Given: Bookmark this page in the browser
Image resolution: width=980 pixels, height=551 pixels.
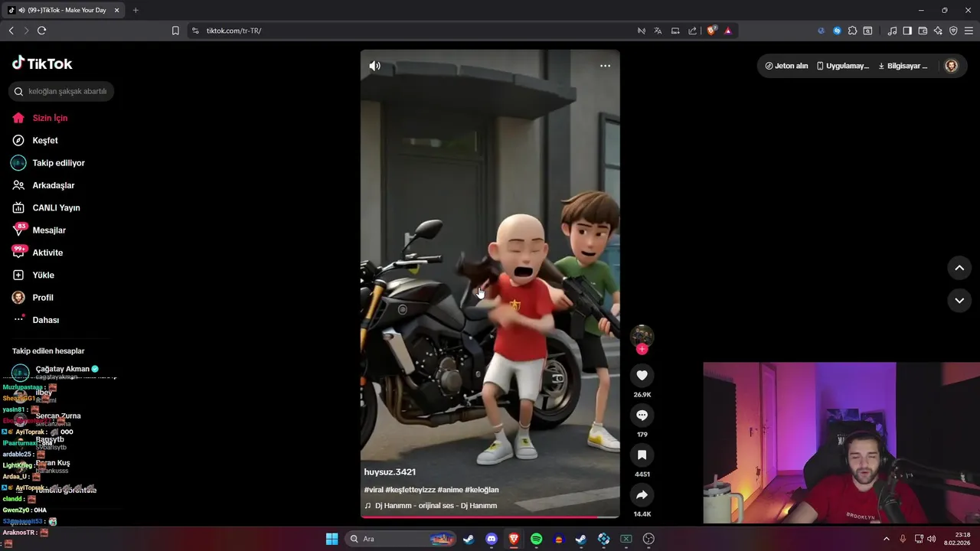Looking at the screenshot, I should 175,31.
